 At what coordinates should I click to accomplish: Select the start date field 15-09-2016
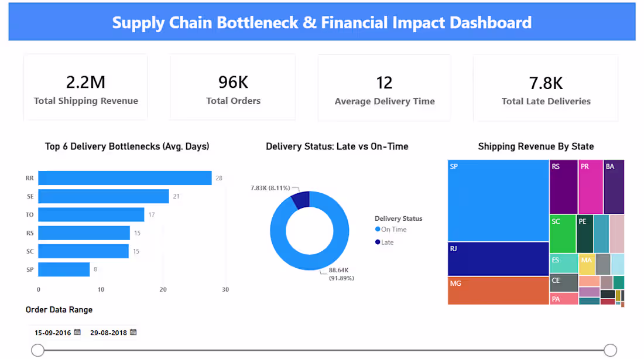(53, 333)
